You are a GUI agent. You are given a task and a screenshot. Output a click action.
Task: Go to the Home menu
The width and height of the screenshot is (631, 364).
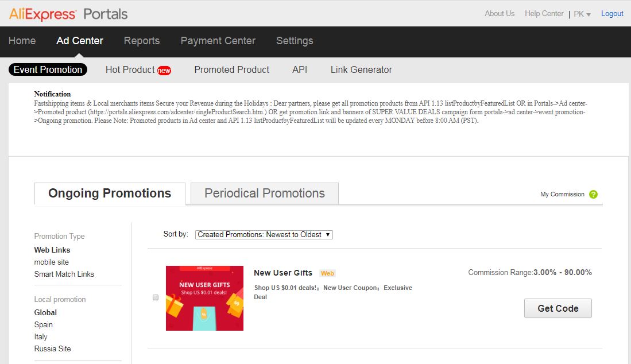(22, 41)
